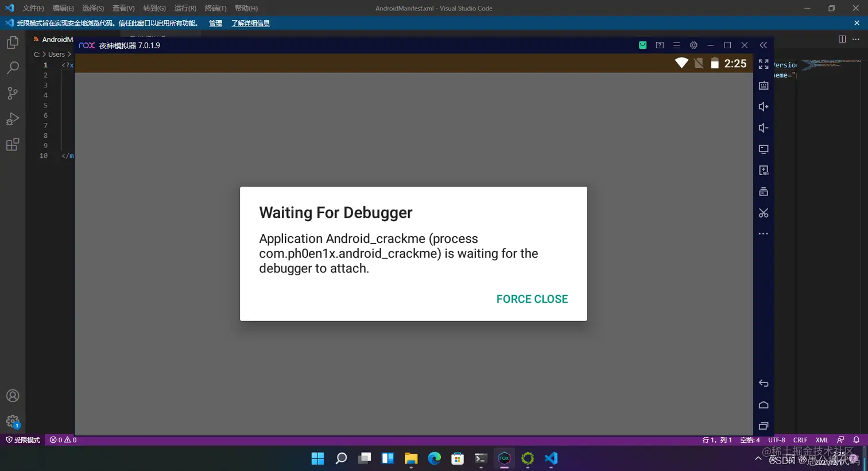Click the Nox multi-instance stacked icon

(x=764, y=192)
